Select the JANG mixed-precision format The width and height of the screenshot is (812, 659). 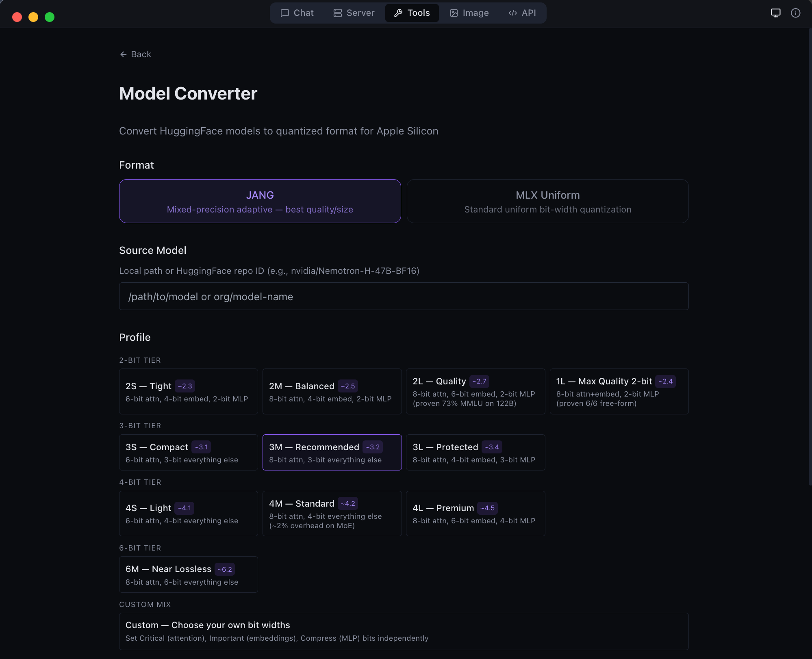tap(260, 201)
